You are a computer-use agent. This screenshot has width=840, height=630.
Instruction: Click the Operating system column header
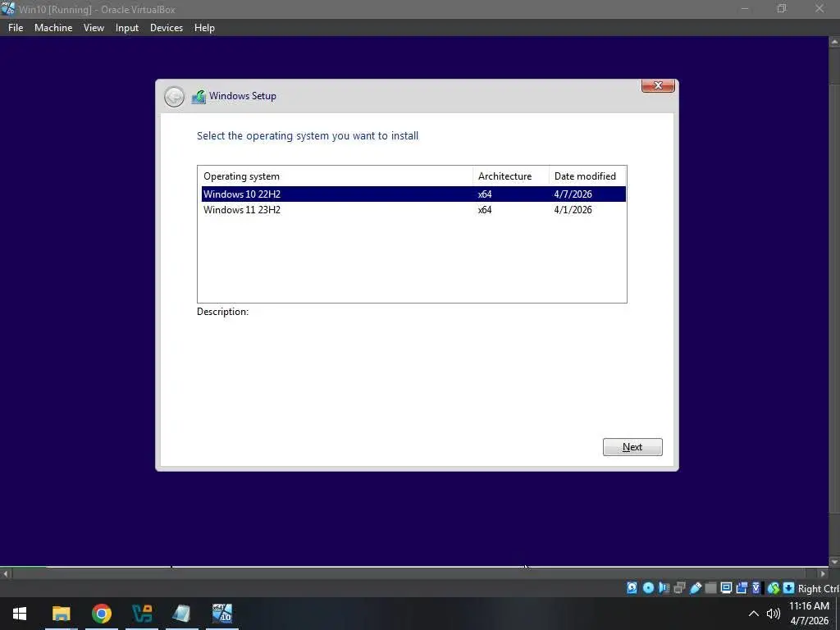point(337,176)
